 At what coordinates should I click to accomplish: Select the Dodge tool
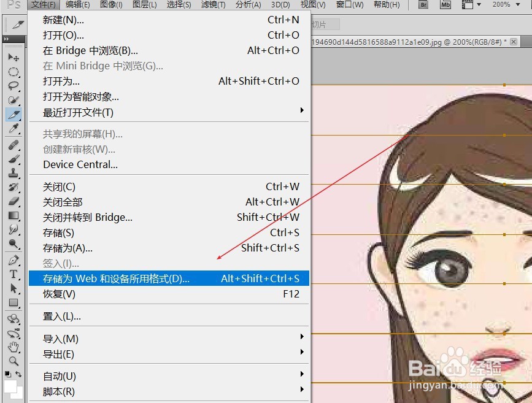13,244
